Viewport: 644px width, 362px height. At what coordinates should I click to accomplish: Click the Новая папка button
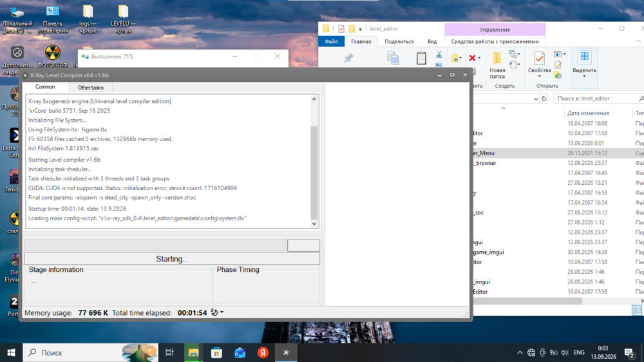[497, 65]
